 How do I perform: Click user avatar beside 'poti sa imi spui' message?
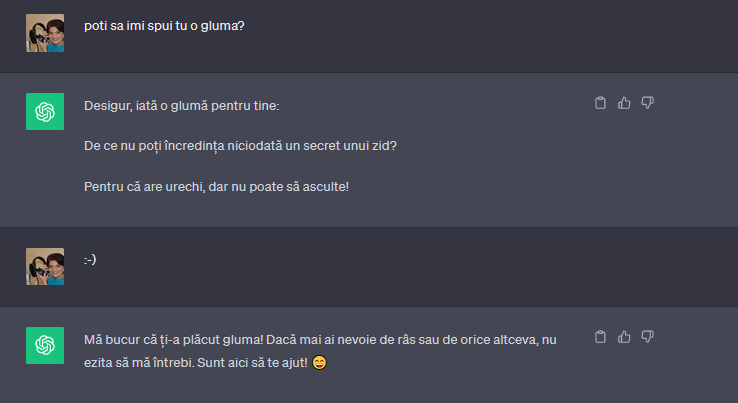pyautogui.click(x=45, y=33)
